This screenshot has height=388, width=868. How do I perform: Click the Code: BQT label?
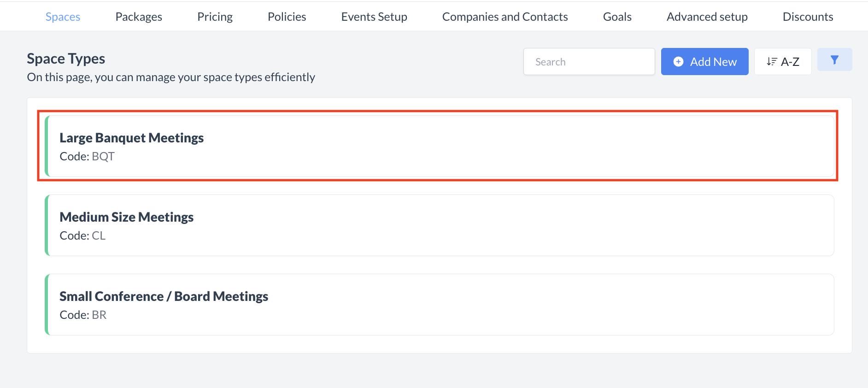pyautogui.click(x=87, y=157)
